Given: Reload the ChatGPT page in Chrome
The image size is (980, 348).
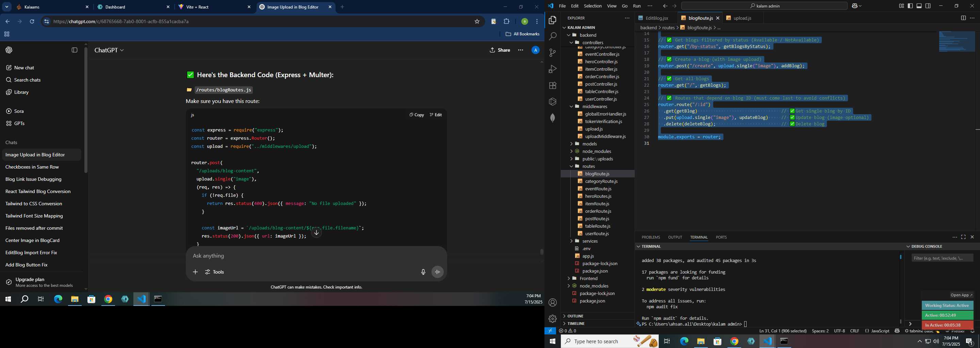Looking at the screenshot, I should click(x=32, y=22).
